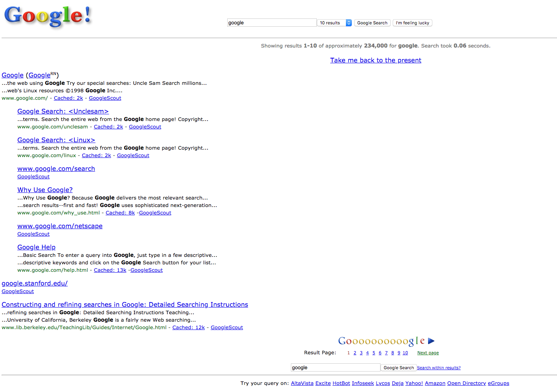Click the blue next-page arrow icon
Viewport: 557px width, 392px height.
pos(431,341)
